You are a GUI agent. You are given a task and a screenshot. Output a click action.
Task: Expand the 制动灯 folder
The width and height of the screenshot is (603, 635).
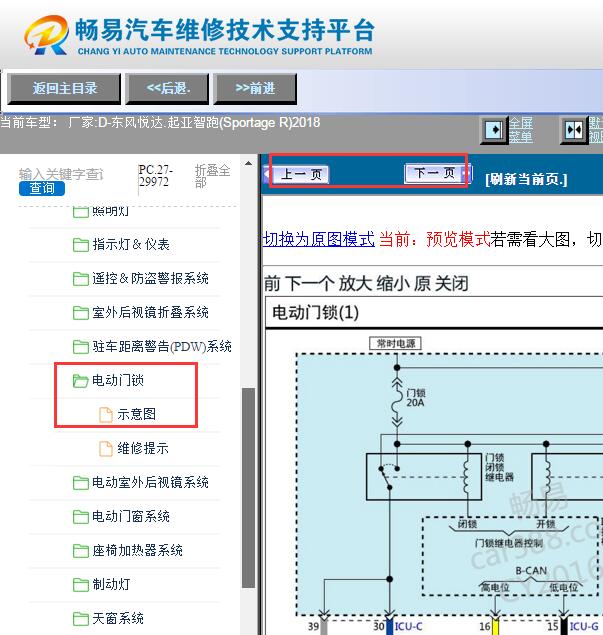111,584
